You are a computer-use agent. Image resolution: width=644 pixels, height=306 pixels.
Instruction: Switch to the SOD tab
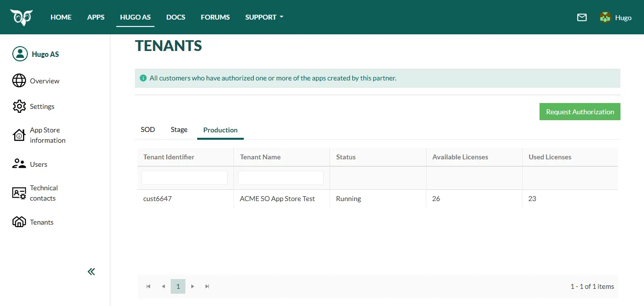tap(148, 130)
